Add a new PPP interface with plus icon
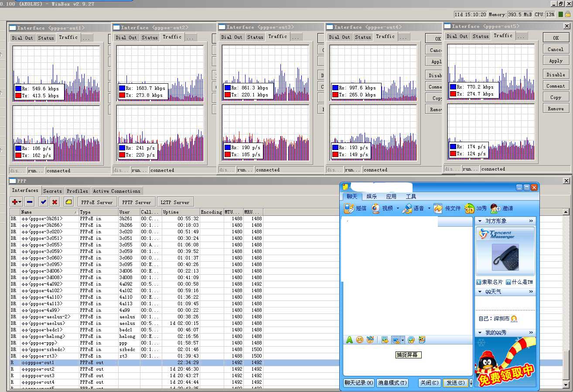Image resolution: width=573 pixels, height=392 pixels. tap(17, 202)
